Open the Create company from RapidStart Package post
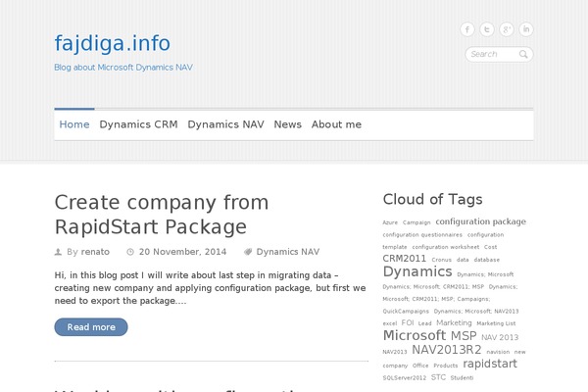 162,215
